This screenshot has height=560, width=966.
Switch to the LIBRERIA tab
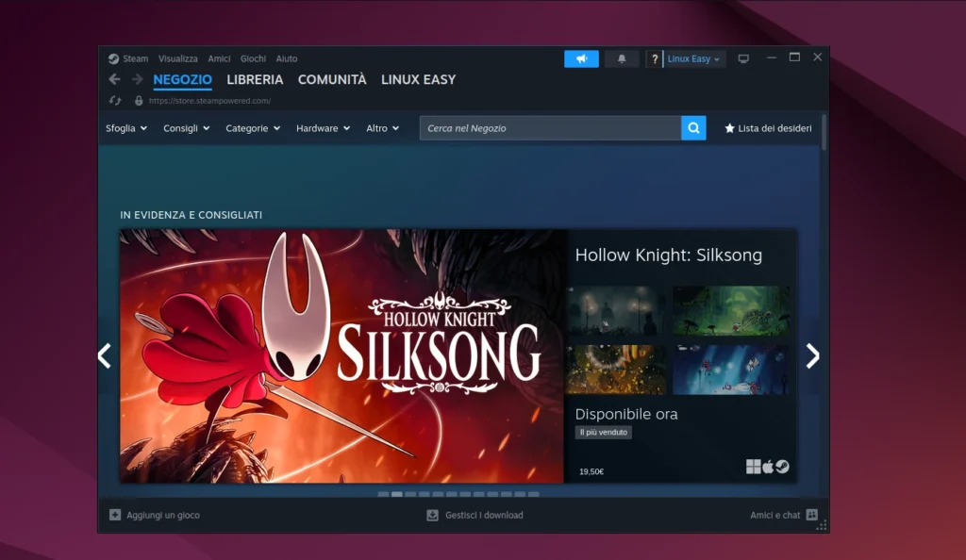[x=255, y=80]
